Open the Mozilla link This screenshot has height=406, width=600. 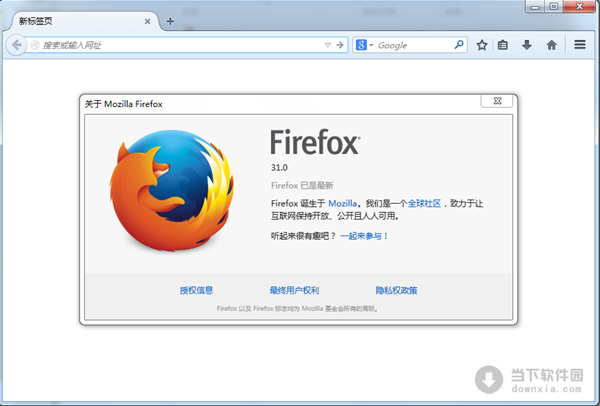342,203
